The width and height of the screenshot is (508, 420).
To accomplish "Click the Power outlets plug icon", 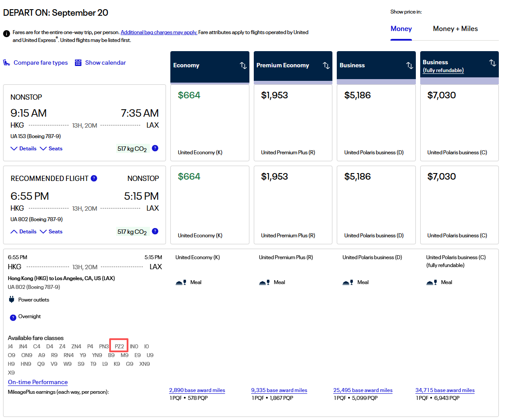I will point(12,299).
